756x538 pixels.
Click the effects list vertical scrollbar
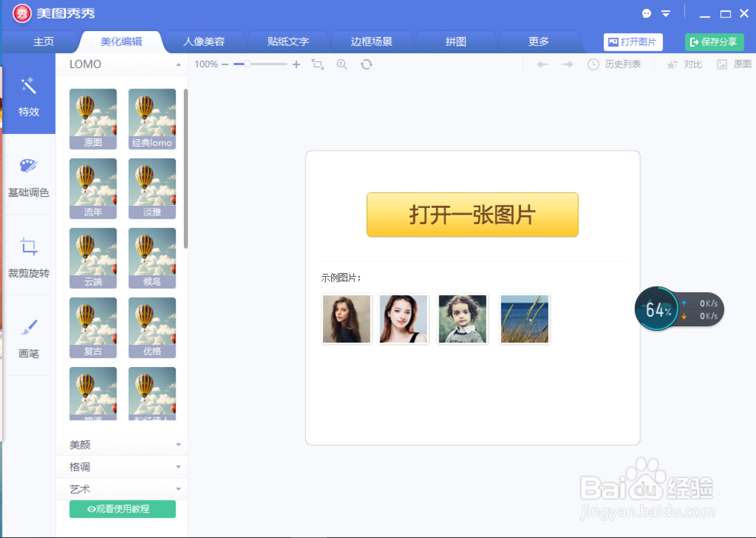pos(186,169)
